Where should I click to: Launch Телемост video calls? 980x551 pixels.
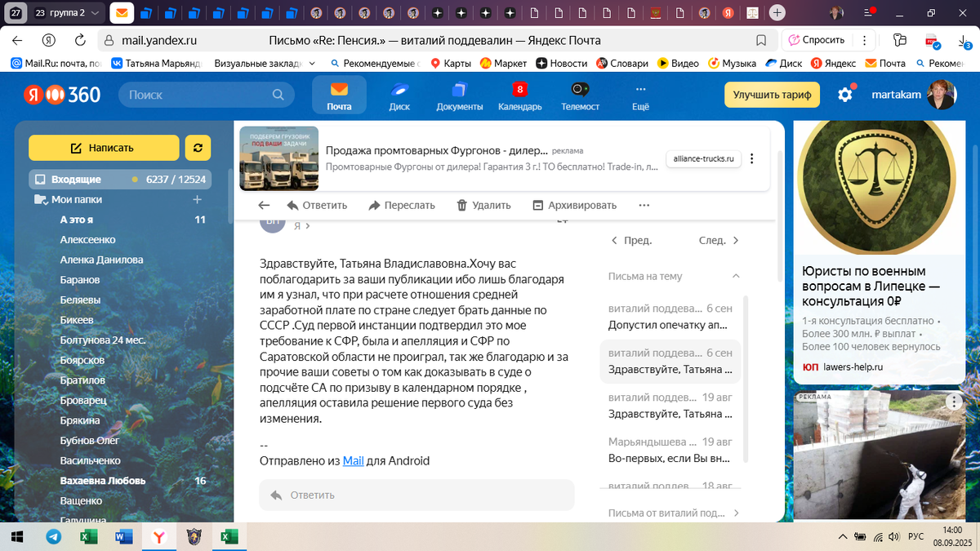tap(580, 96)
